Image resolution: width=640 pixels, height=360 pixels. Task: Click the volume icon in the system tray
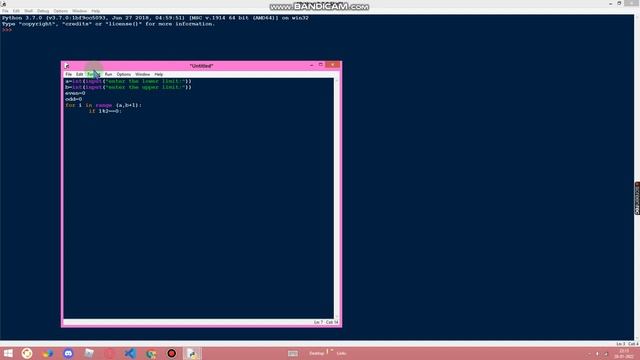click(x=597, y=354)
